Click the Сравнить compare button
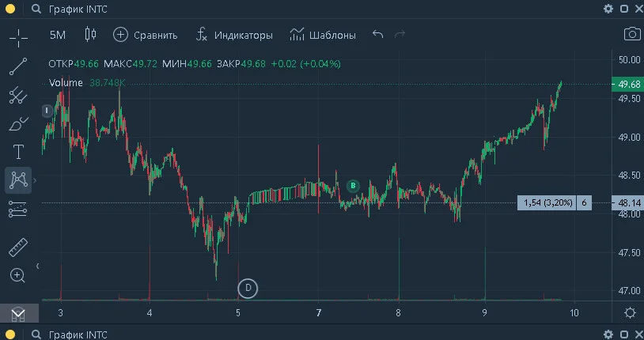Image resolution: width=644 pixels, height=340 pixels. [x=146, y=36]
